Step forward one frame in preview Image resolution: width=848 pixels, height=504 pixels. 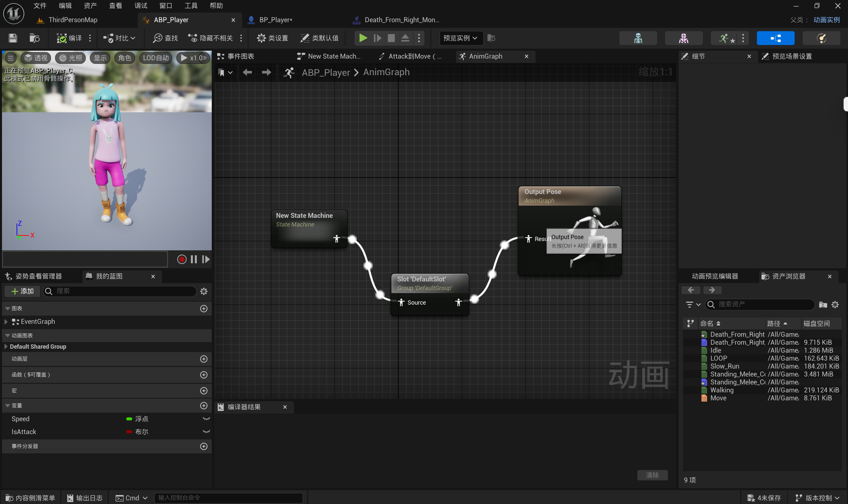(206, 260)
